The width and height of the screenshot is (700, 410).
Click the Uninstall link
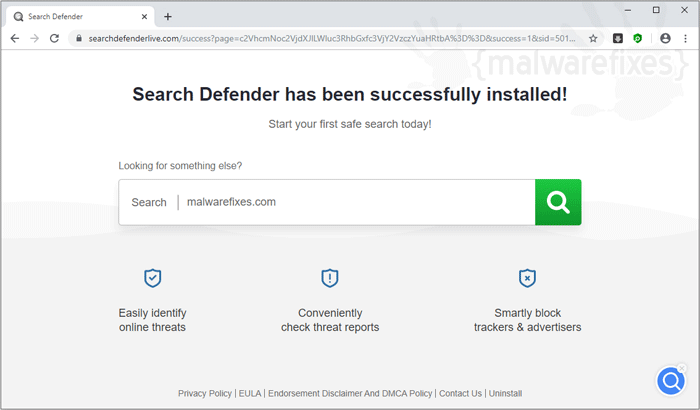pyautogui.click(x=505, y=393)
